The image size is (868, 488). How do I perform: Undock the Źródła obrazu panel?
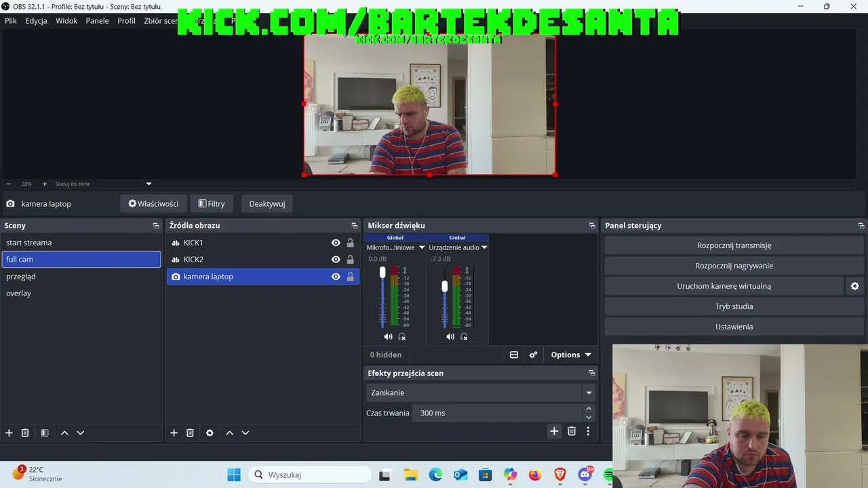tap(354, 226)
